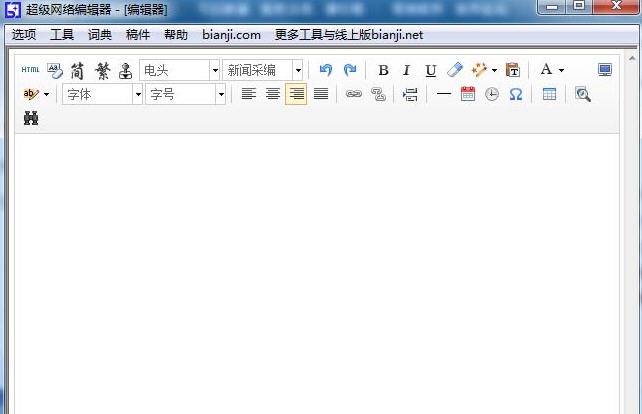Insert special character Omega icon

tap(516, 94)
